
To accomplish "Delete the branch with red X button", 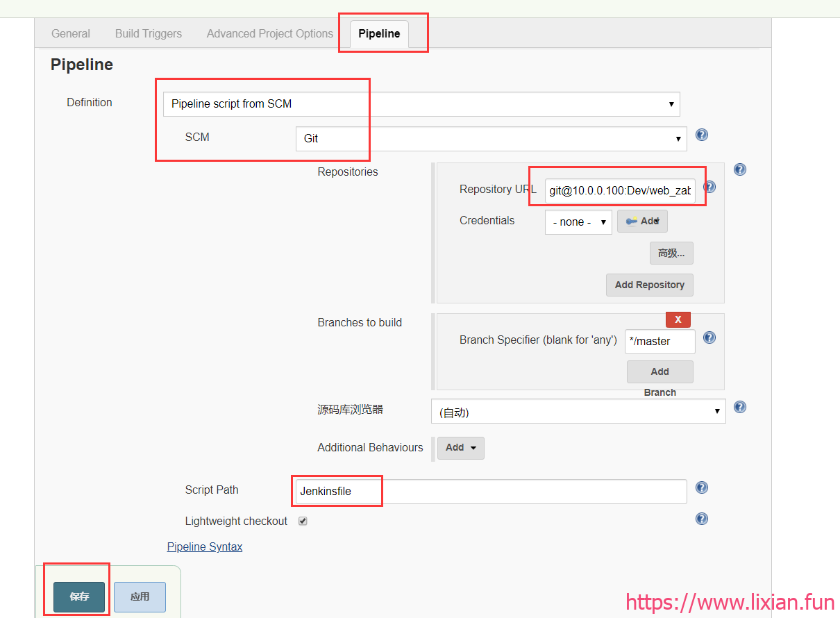I will click(678, 319).
